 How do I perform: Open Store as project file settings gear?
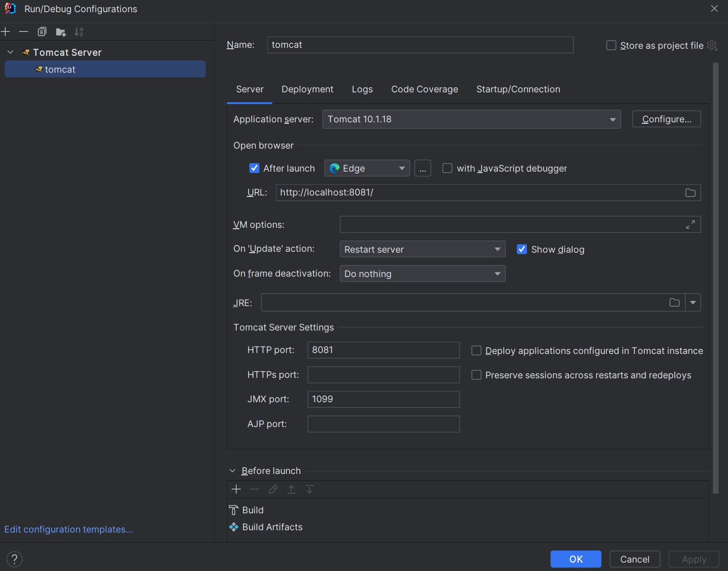click(712, 45)
